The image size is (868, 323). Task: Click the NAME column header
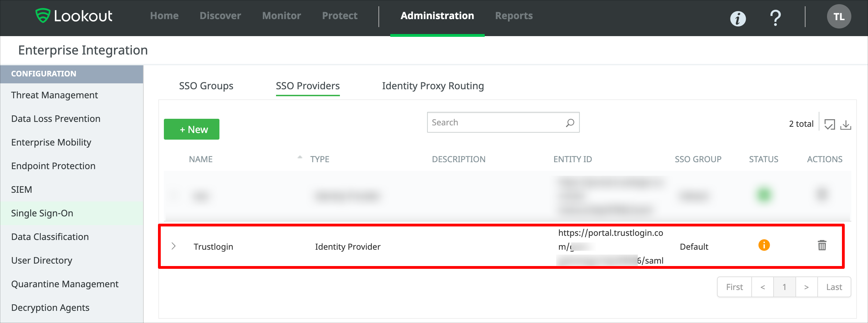tap(201, 159)
